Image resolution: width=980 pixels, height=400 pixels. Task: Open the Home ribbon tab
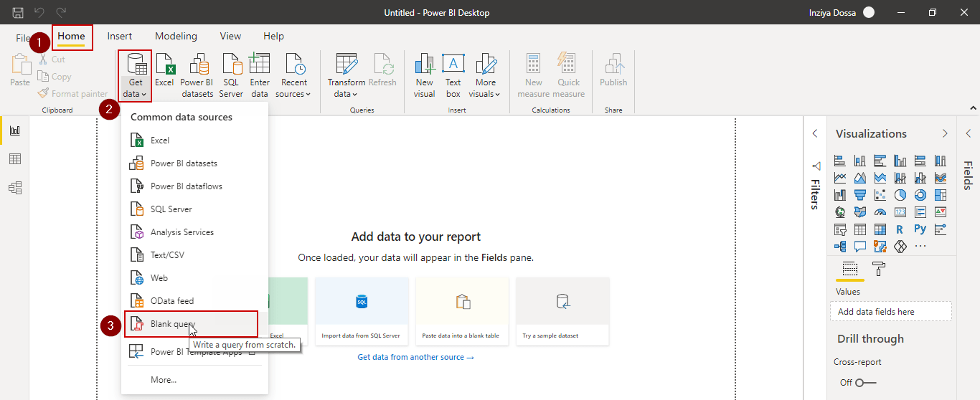coord(71,36)
